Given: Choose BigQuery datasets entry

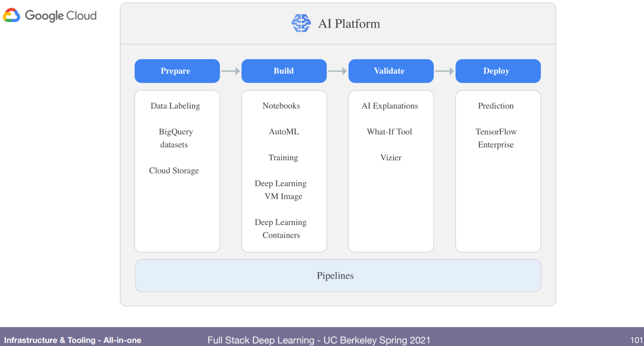Looking at the screenshot, I should pyautogui.click(x=175, y=138).
